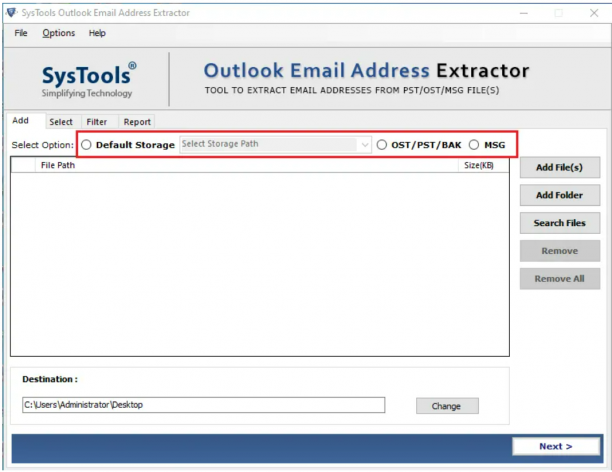Click the Next > button

click(556, 446)
